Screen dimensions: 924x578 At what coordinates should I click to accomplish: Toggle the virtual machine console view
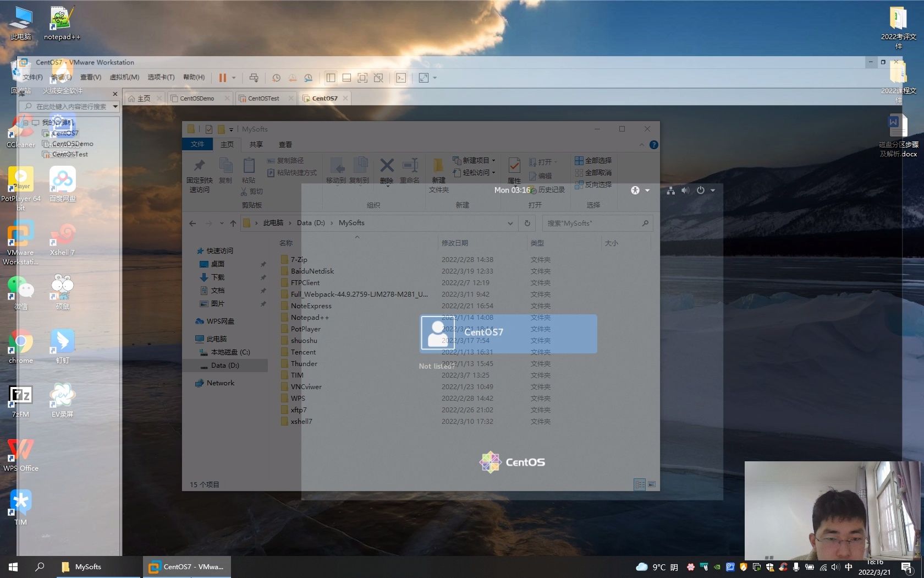click(362, 78)
